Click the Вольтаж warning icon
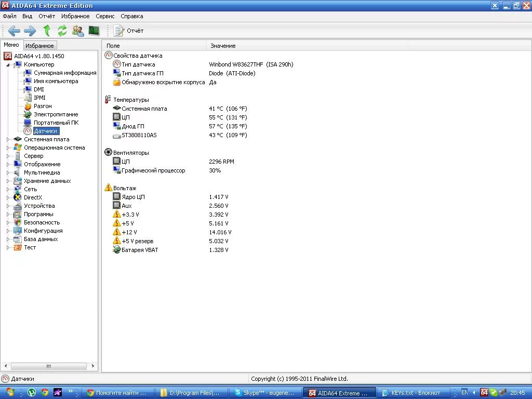The image size is (532, 399). pyautogui.click(x=108, y=188)
